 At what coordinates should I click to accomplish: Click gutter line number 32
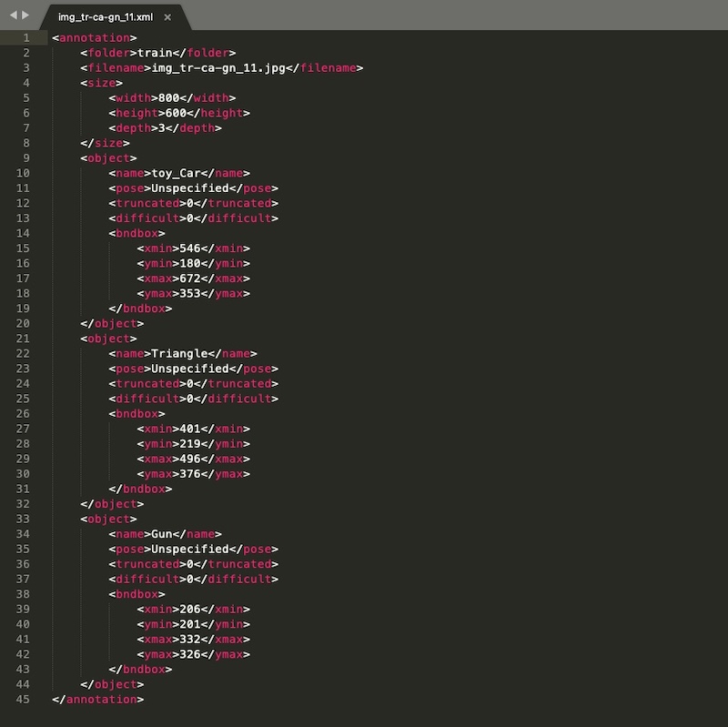click(x=23, y=504)
